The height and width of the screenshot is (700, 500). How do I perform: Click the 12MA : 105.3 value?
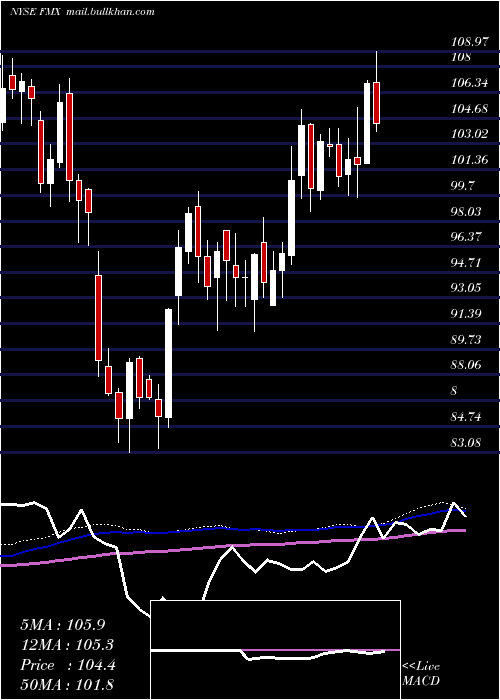(67, 645)
